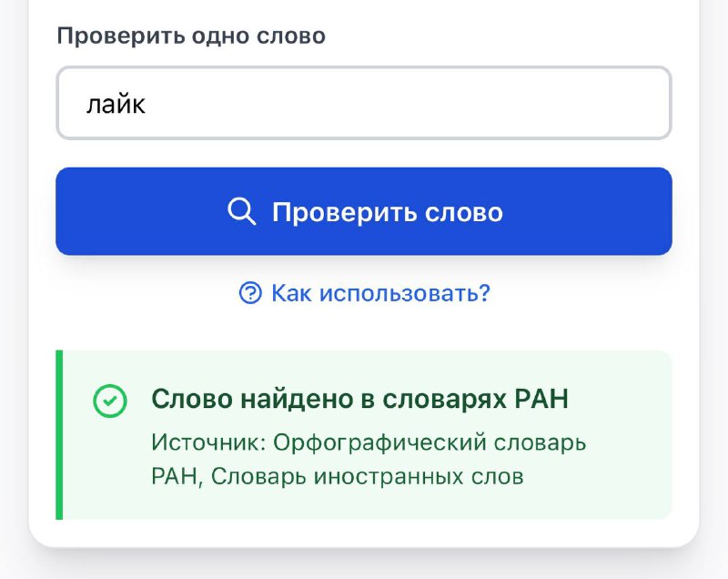The height and width of the screenshot is (579, 728).
Task: Click the word "Как" in the help link
Action: [x=290, y=293]
